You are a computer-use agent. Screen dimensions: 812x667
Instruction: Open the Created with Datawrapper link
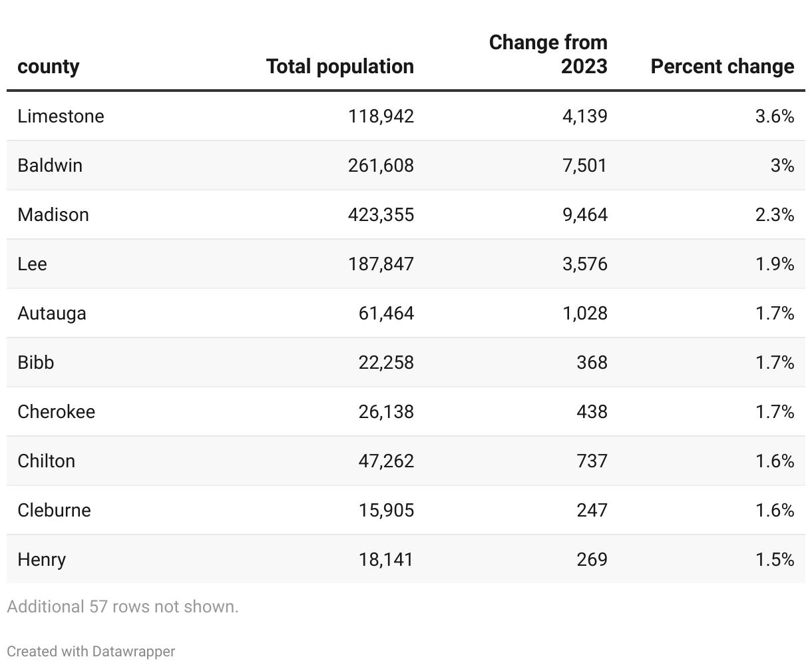coord(91,651)
